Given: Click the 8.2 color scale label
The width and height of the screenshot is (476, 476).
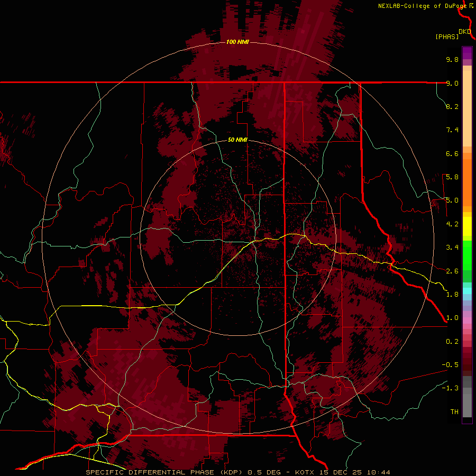Looking at the screenshot, I should 452,106.
